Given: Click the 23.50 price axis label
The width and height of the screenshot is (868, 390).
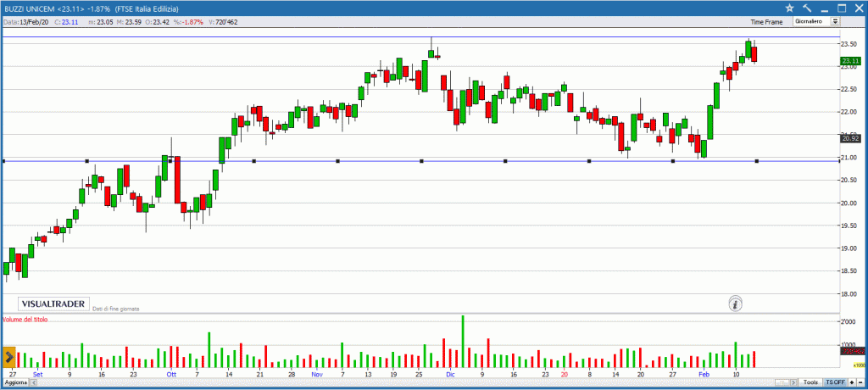Looking at the screenshot, I should pyautogui.click(x=849, y=44).
